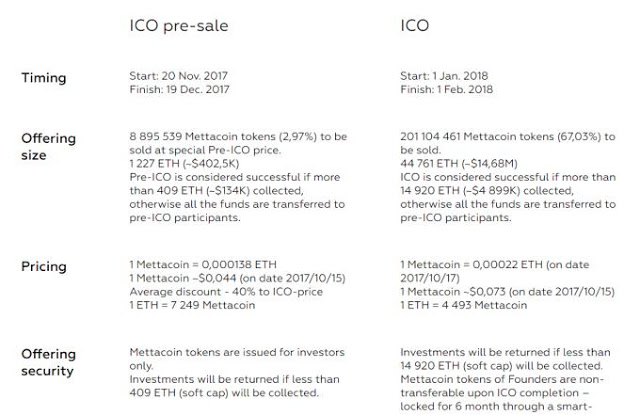The width and height of the screenshot is (640, 415).
Task: Click 'Mettacoin tokens are issued for investors' text
Action: pos(234,352)
